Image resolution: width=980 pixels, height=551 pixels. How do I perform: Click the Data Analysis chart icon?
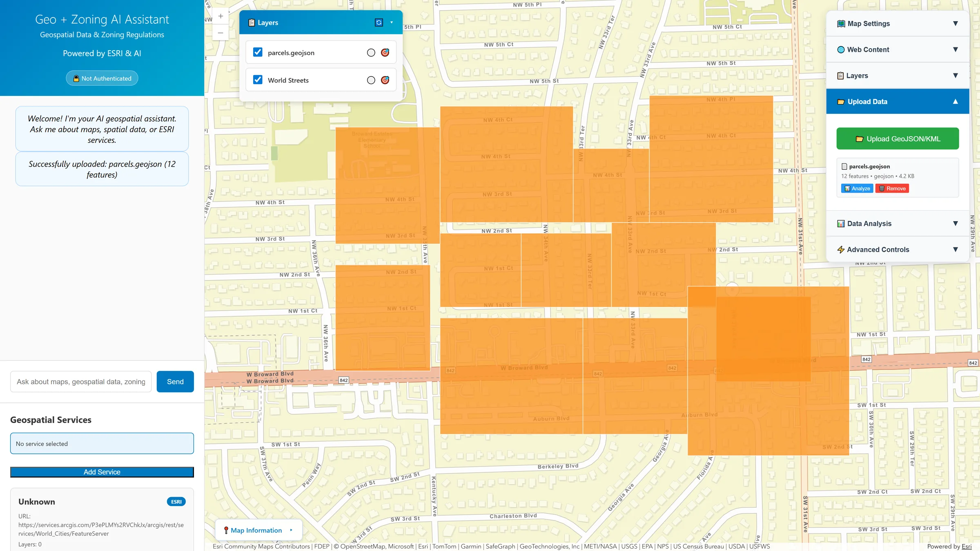(x=841, y=224)
